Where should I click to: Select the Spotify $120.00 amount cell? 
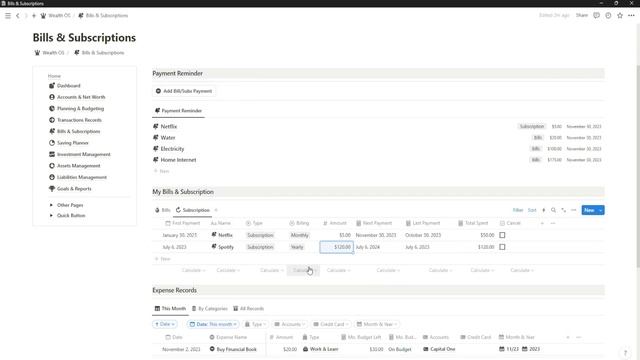coord(336,247)
